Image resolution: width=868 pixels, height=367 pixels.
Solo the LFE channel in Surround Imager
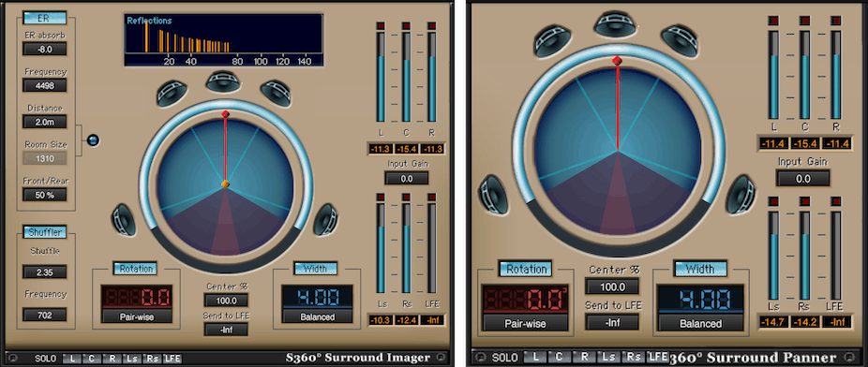(172, 359)
